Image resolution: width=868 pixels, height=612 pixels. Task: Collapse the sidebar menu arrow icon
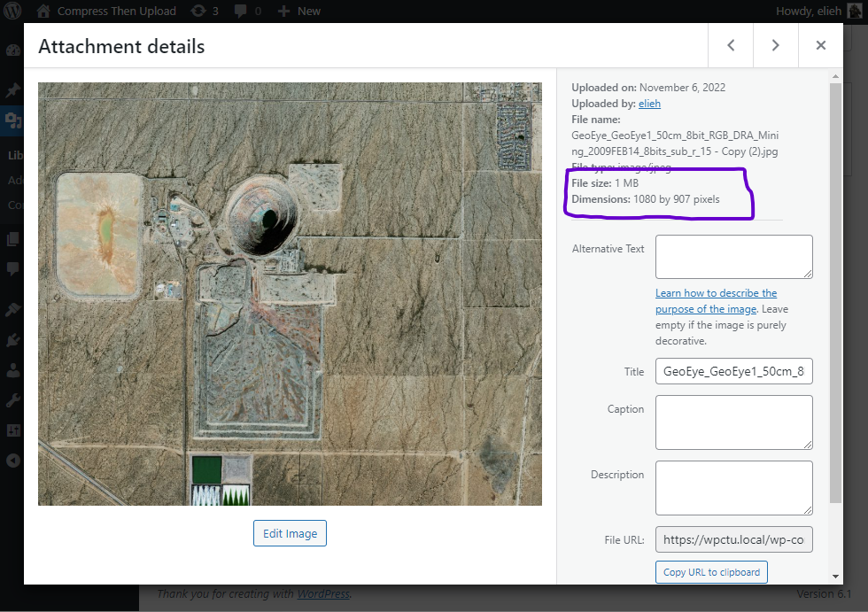[x=12, y=461]
